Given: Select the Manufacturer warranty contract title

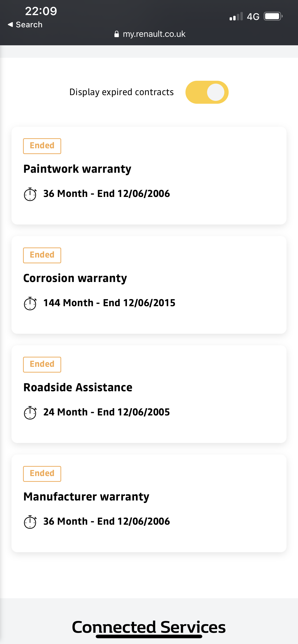Looking at the screenshot, I should coord(86,497).
